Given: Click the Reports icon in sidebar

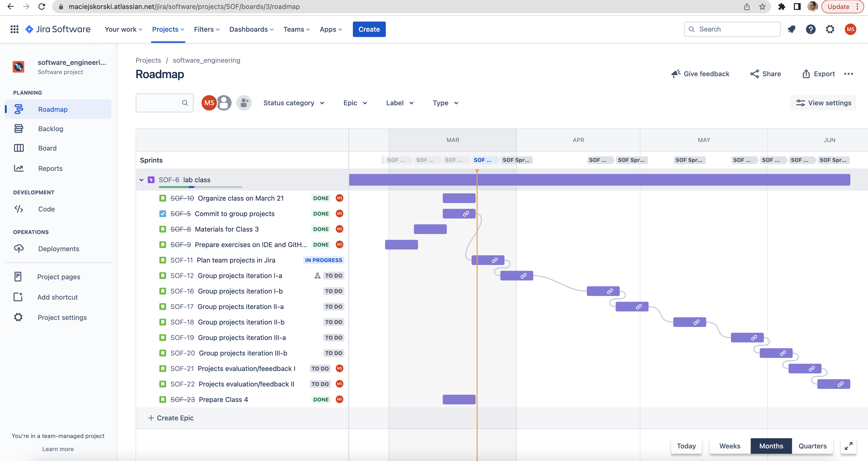Looking at the screenshot, I should tap(18, 168).
